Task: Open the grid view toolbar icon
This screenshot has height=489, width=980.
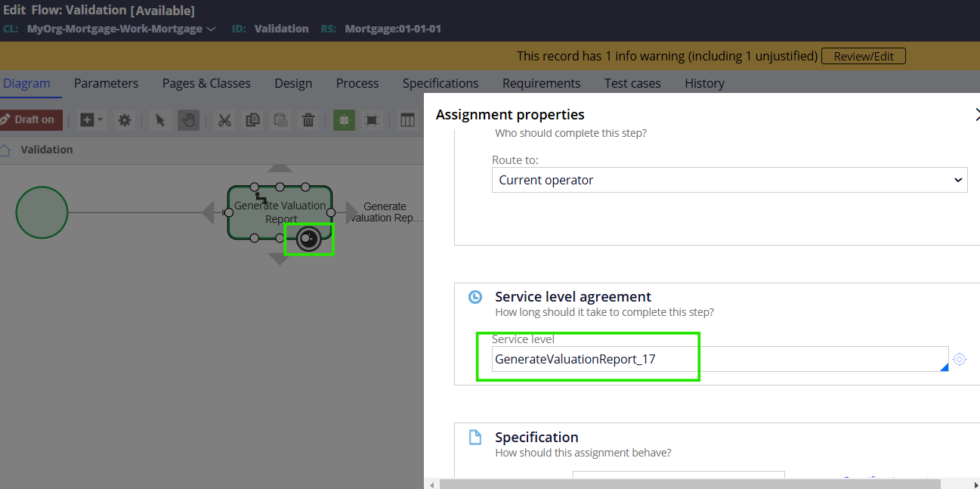Action: 407,120
